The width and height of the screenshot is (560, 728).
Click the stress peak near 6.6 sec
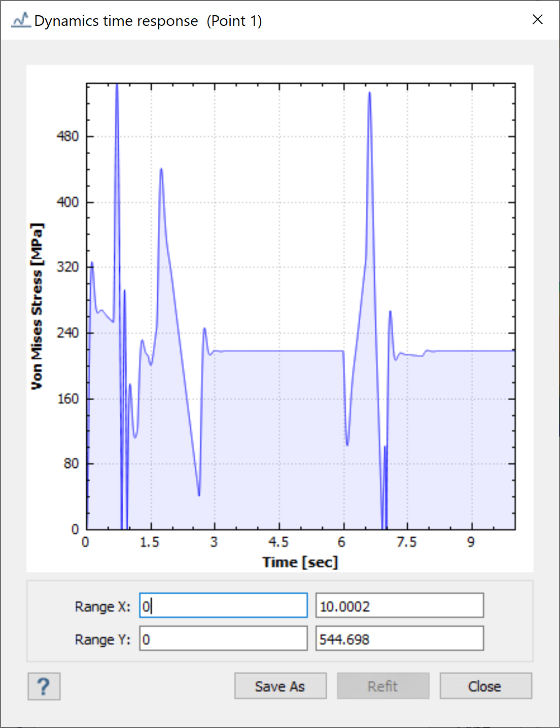(370, 93)
